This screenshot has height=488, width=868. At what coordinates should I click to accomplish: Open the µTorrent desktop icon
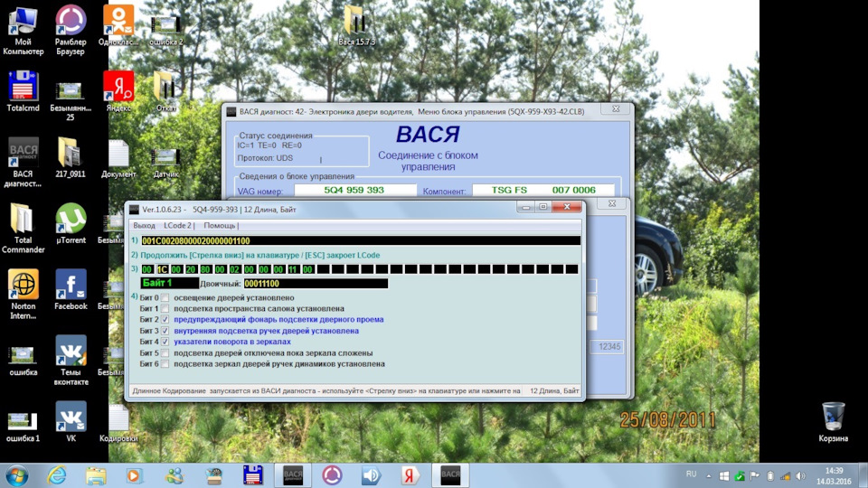pos(71,223)
